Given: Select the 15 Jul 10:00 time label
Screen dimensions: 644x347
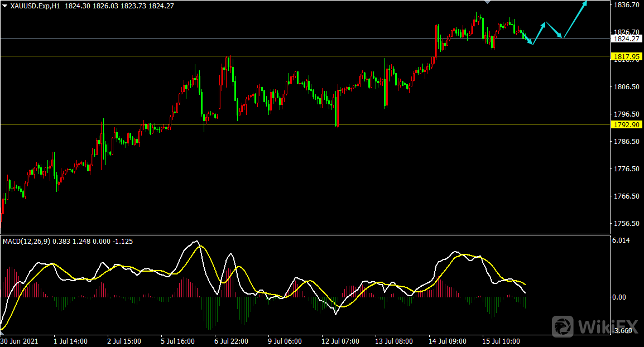Looking at the screenshot, I should [501, 341].
